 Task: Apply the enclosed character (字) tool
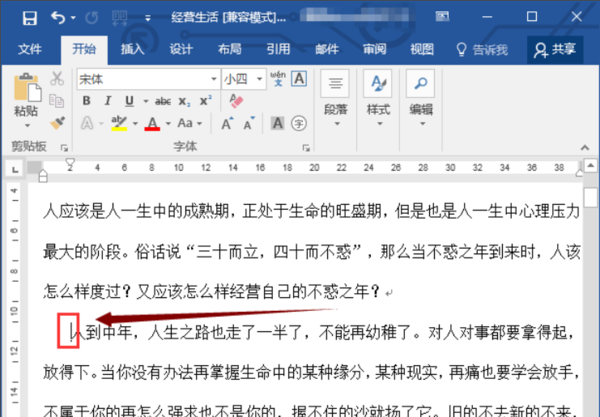click(298, 124)
